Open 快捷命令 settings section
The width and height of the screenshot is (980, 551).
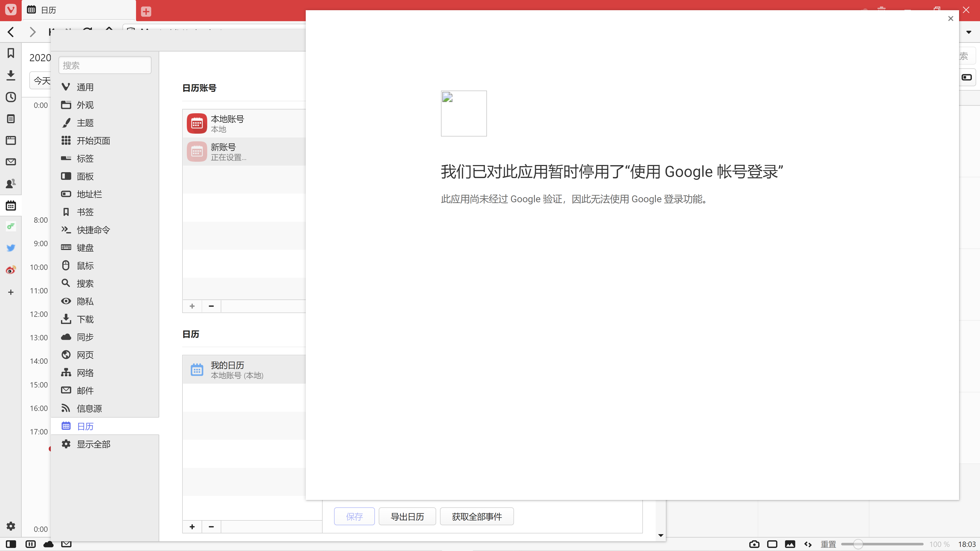[93, 230]
